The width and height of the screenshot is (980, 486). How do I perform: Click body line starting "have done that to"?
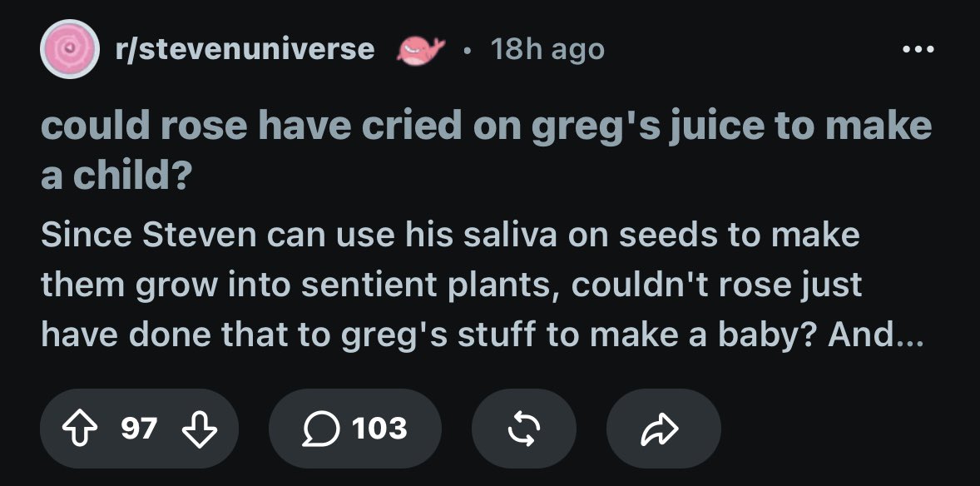coord(482,335)
